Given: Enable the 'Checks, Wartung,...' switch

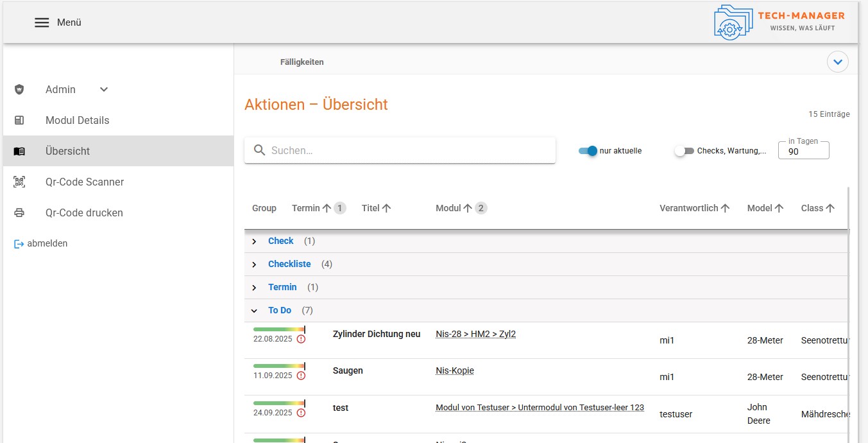Looking at the screenshot, I should pos(684,151).
